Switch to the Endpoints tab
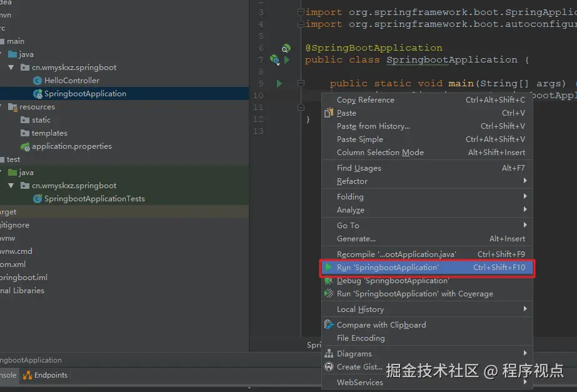The image size is (577, 392). [45, 375]
